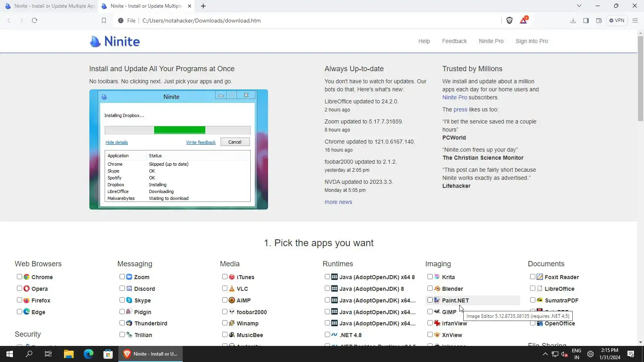Enable the Discord checkbox
Image resolution: width=644 pixels, height=362 pixels.
pos(122,288)
